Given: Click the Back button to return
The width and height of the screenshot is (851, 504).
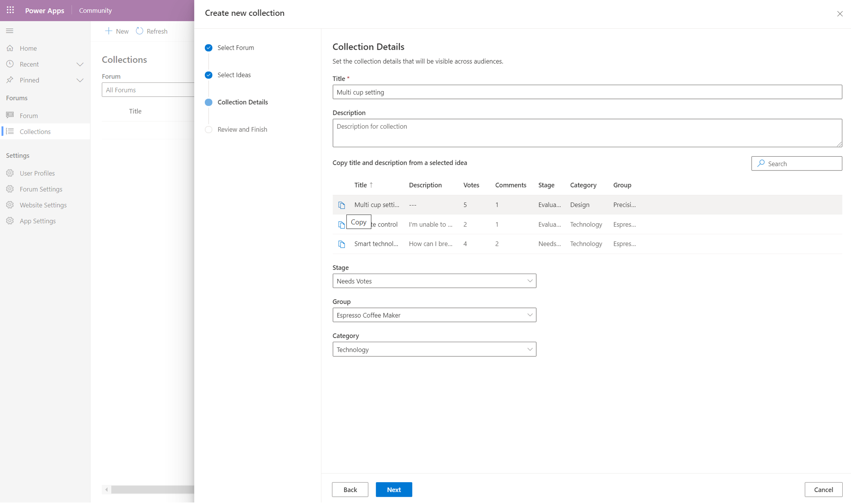Looking at the screenshot, I should coord(351,490).
